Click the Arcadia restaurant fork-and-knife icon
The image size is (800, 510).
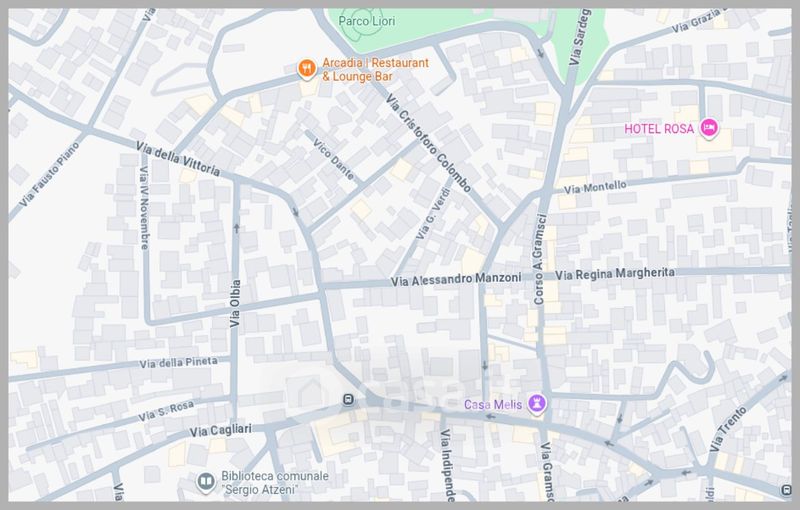pos(307,69)
